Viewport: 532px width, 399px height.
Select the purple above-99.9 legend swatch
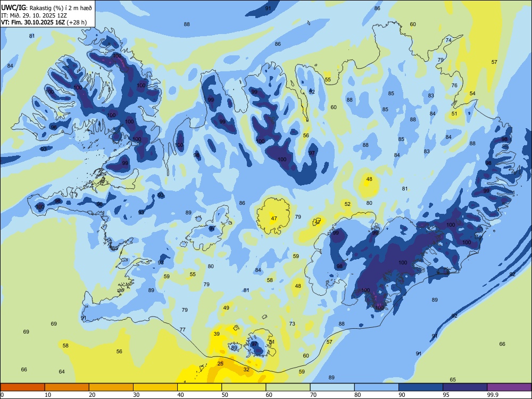pos(509,387)
